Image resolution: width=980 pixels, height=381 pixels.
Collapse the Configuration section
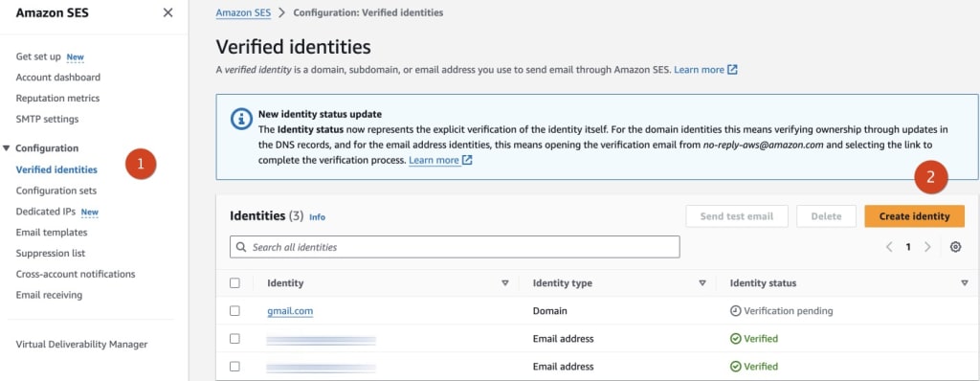[7, 148]
